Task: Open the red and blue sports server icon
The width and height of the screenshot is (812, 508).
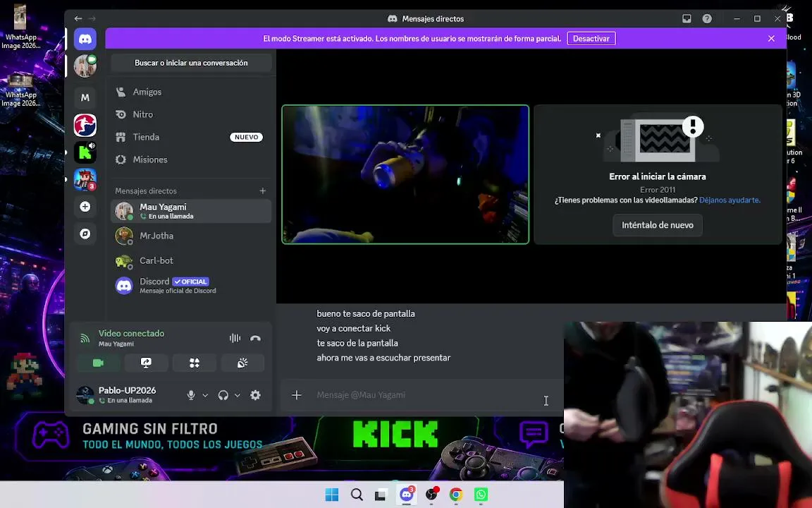Action: [x=85, y=125]
